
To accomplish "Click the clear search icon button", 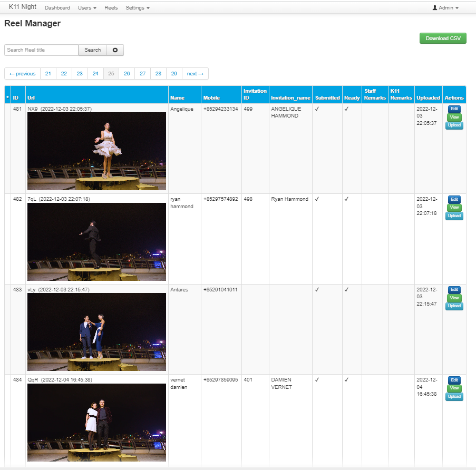I will [115, 50].
